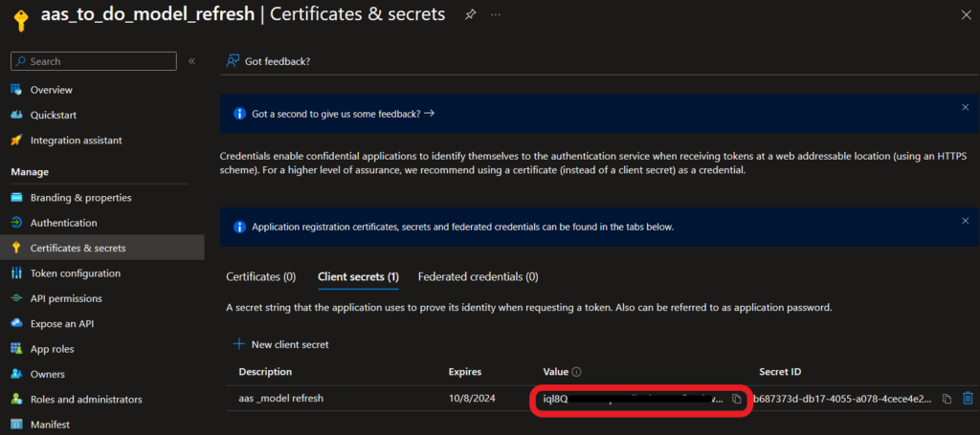This screenshot has height=435, width=980.
Task: Click the Roles and administrators icon
Action: click(17, 400)
